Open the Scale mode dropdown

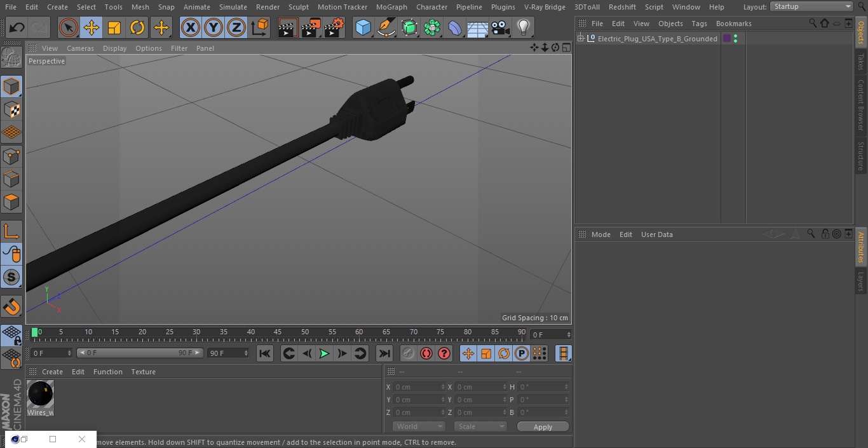coord(480,426)
